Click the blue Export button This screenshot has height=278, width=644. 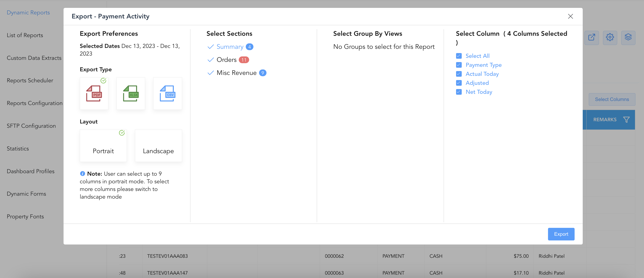coord(561,234)
